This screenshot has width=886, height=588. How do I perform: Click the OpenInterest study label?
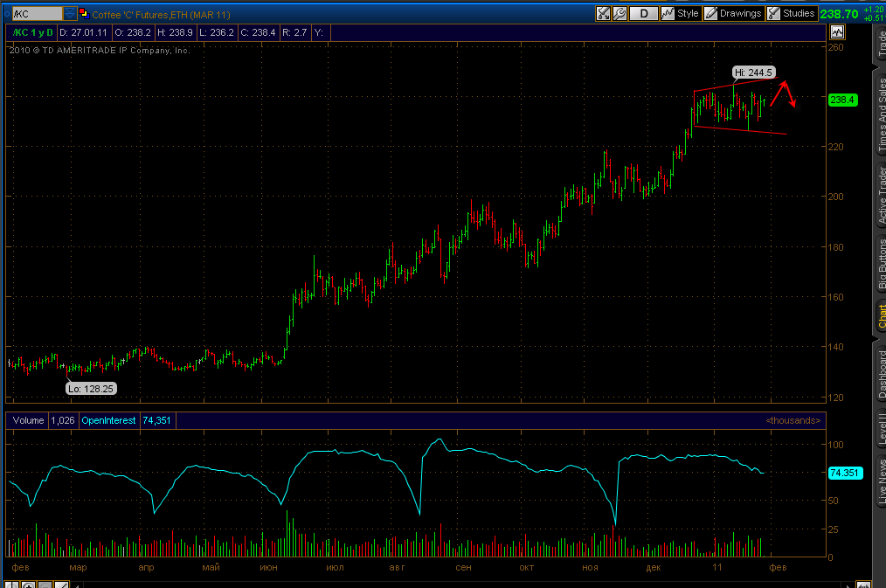pyautogui.click(x=108, y=420)
